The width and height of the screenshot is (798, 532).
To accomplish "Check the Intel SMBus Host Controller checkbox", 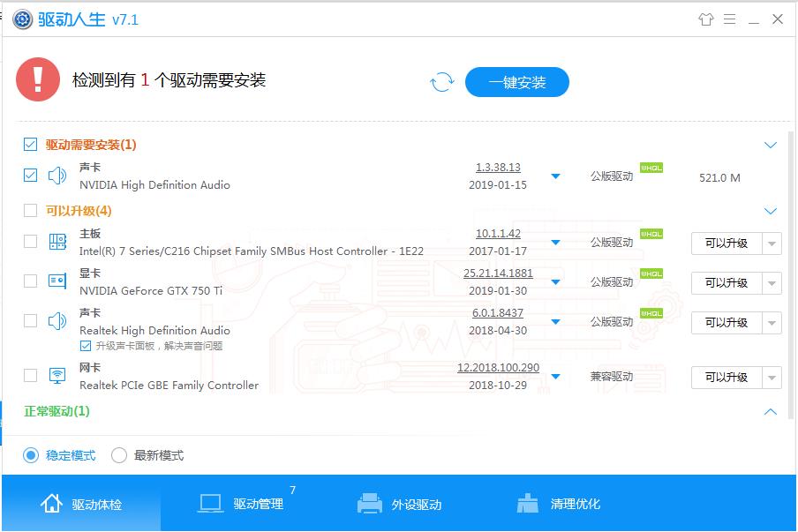I will tap(30, 241).
